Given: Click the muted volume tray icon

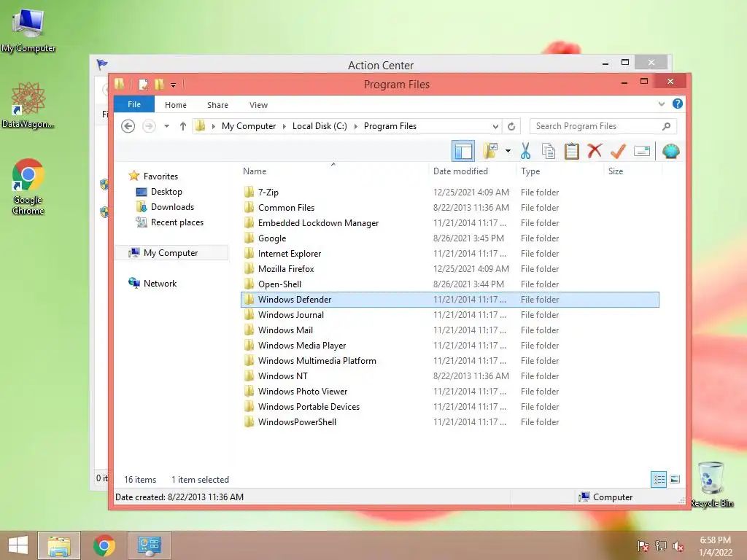Looking at the screenshot, I should [678, 546].
